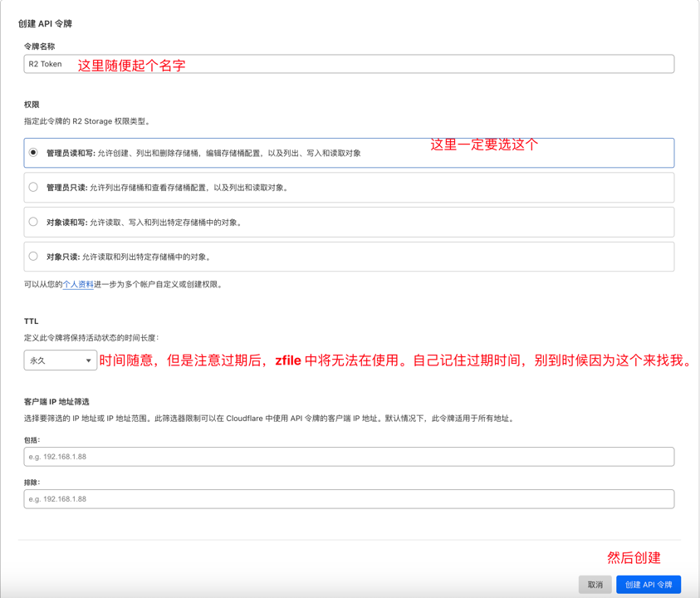Open the 个人资料 link
This screenshot has width=700, height=598.
78,285
